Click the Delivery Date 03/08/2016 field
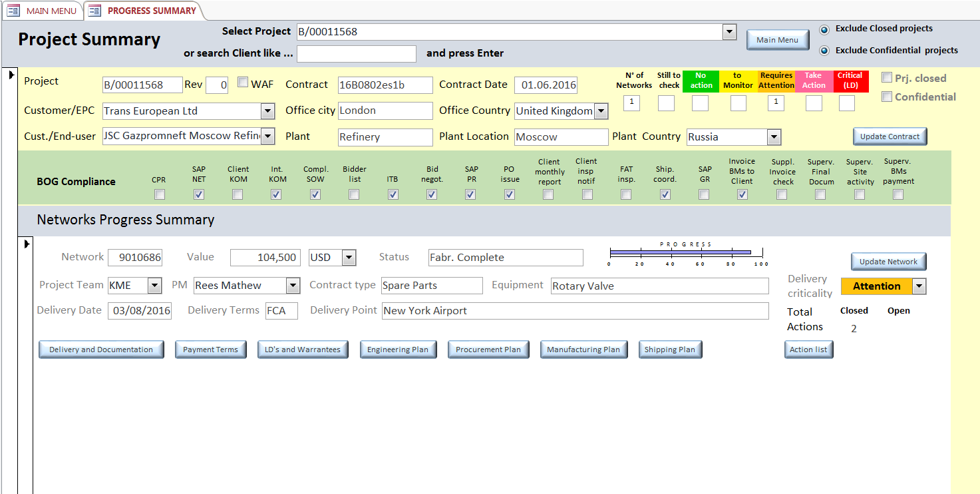This screenshot has height=494, width=980. (140, 311)
